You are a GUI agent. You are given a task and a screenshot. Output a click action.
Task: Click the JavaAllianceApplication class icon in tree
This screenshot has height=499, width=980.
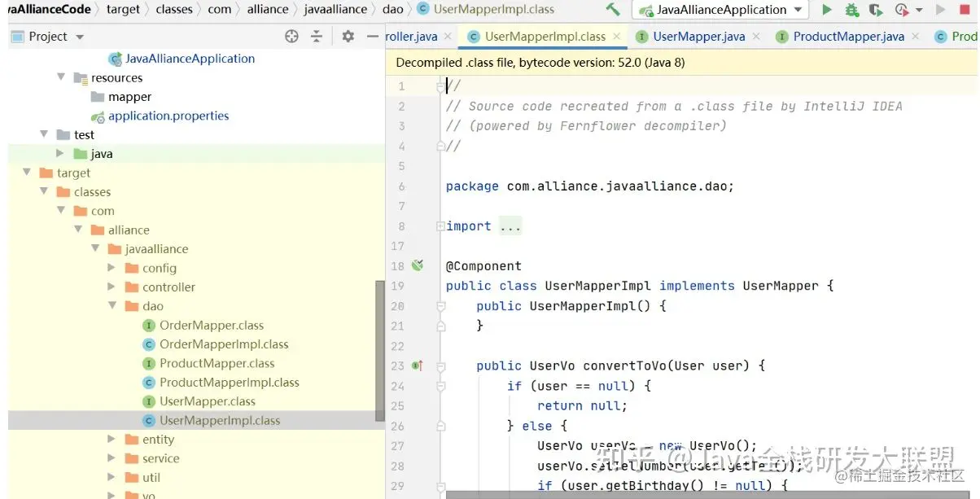pos(115,59)
